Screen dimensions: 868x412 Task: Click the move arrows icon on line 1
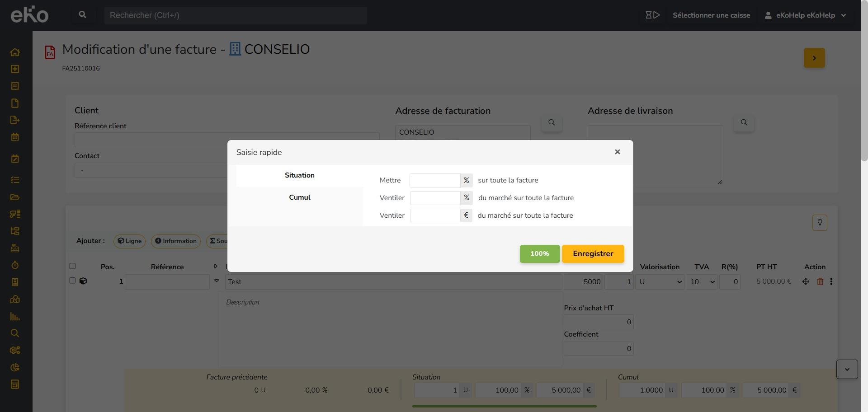click(806, 282)
